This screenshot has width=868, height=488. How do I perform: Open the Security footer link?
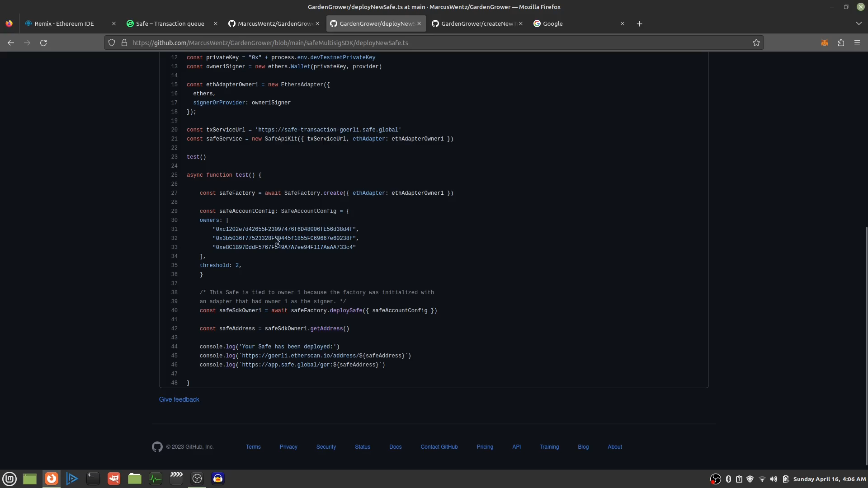click(326, 447)
